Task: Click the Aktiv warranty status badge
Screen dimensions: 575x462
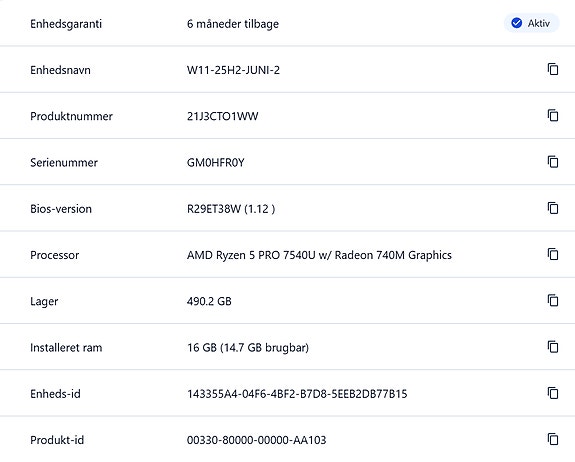Action: coord(531,23)
